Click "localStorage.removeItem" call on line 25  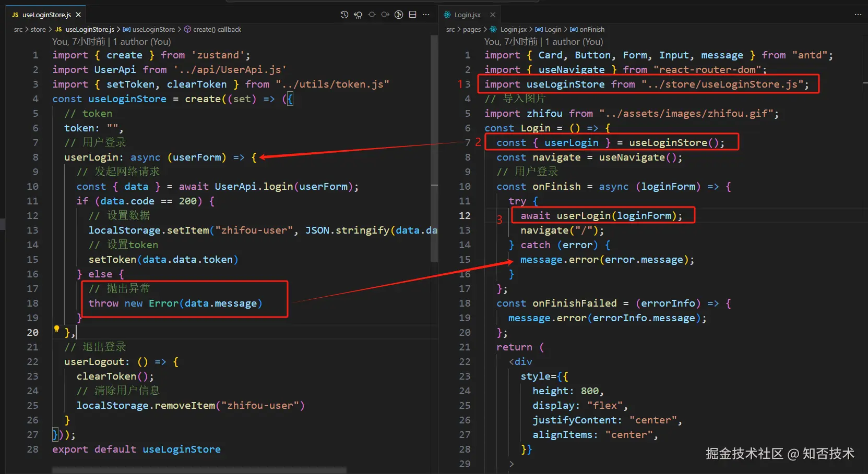[x=191, y=405]
